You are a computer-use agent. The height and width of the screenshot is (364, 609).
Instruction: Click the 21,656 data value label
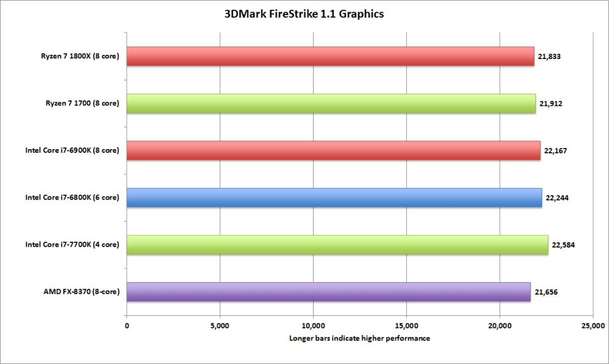point(546,292)
